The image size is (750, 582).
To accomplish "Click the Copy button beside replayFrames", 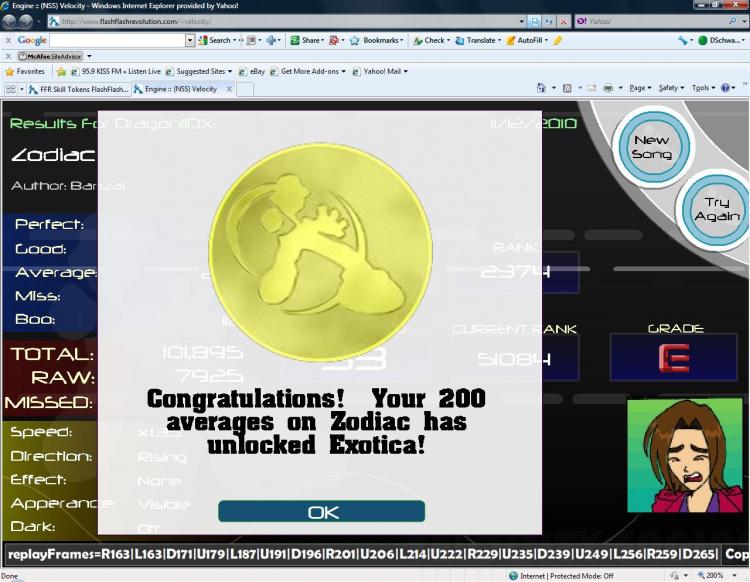I will click(735, 554).
